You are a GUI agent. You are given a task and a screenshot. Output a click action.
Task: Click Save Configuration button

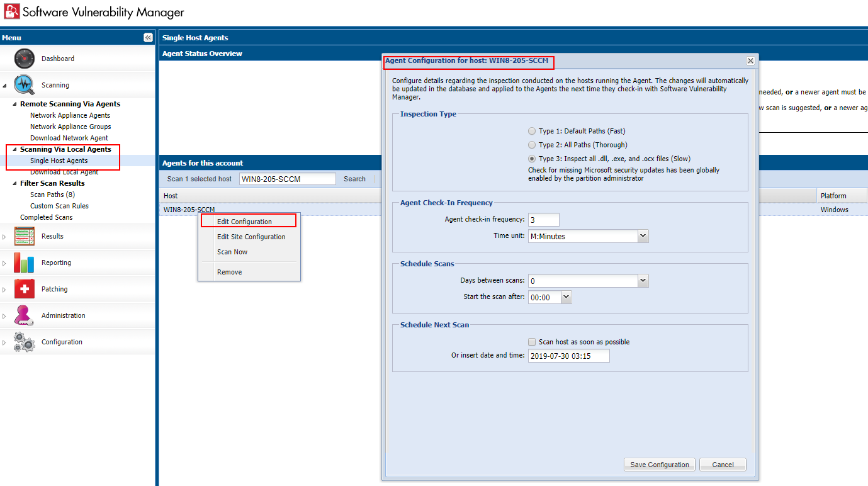660,465
